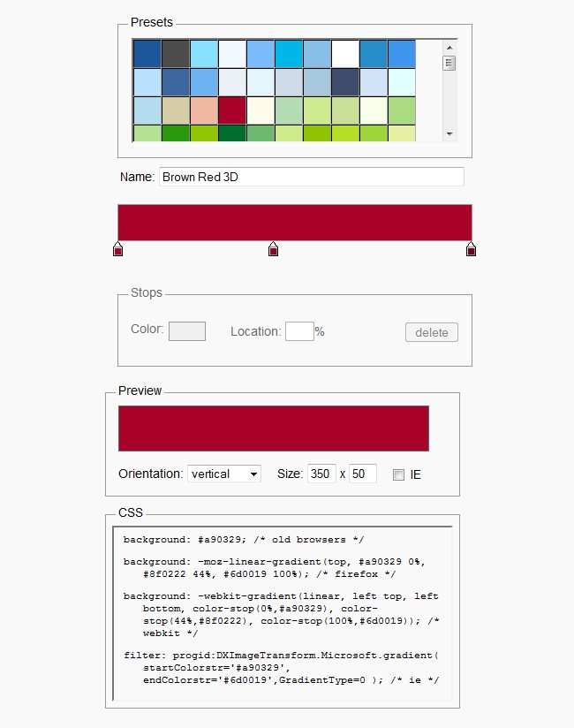Focus the Name field containing Brown Red 3D
This screenshot has width=574, height=728.
pos(312,177)
